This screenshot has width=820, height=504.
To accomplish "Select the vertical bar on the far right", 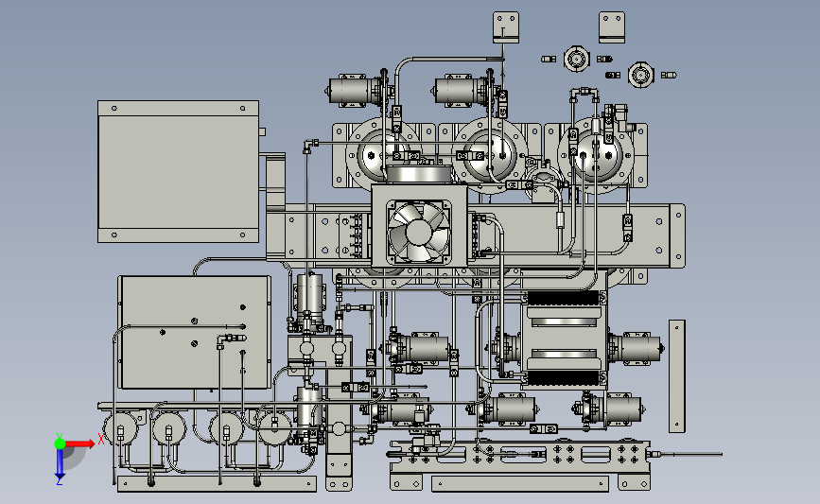I will 676,376.
